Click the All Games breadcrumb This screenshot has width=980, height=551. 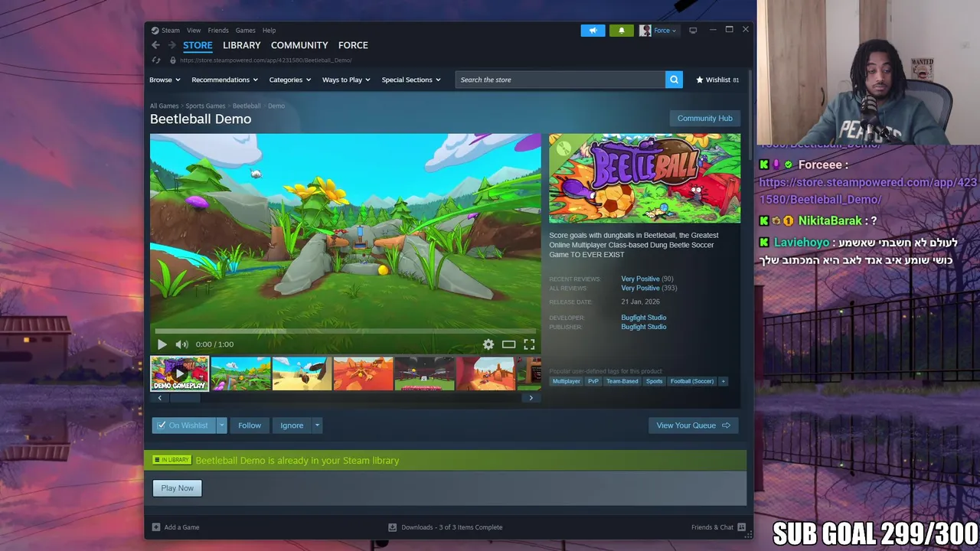[164, 106]
